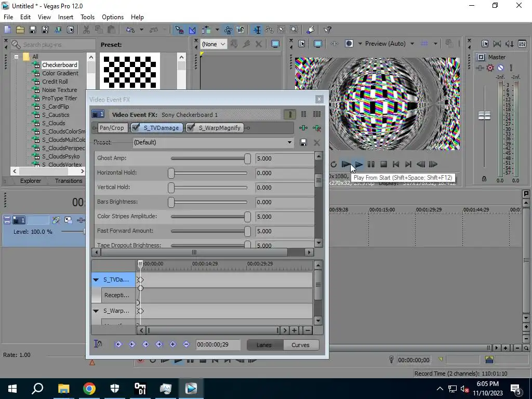532x399 pixels.
Task: Save the project with the floppy icon
Action: (33, 30)
